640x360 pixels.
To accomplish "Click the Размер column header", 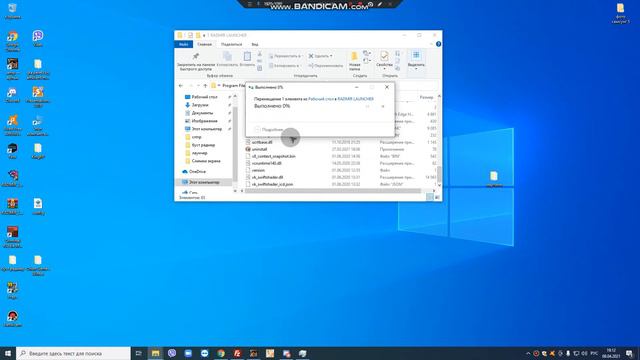I will [426, 98].
